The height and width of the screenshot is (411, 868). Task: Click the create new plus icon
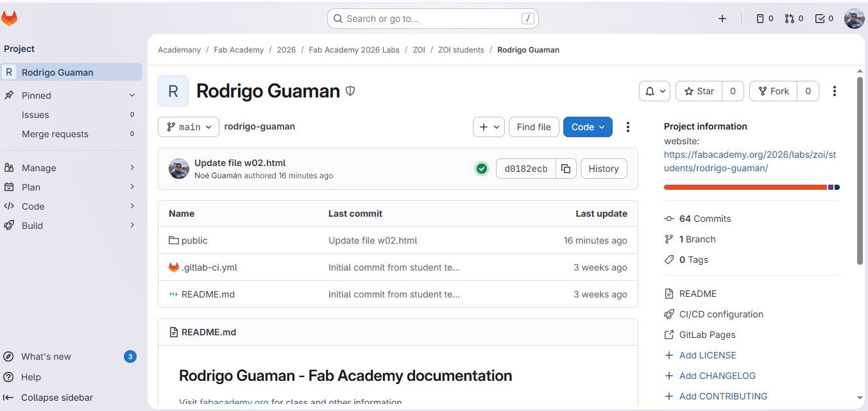pyautogui.click(x=722, y=19)
